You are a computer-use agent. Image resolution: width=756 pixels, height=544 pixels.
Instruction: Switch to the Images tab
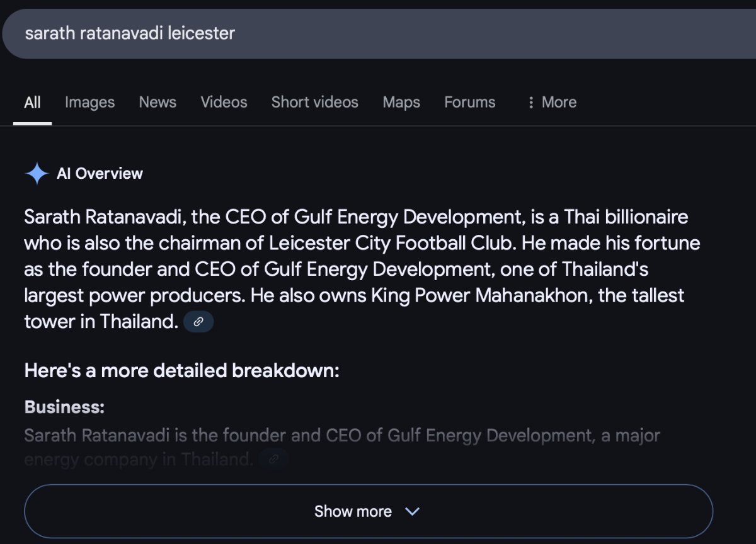[89, 102]
